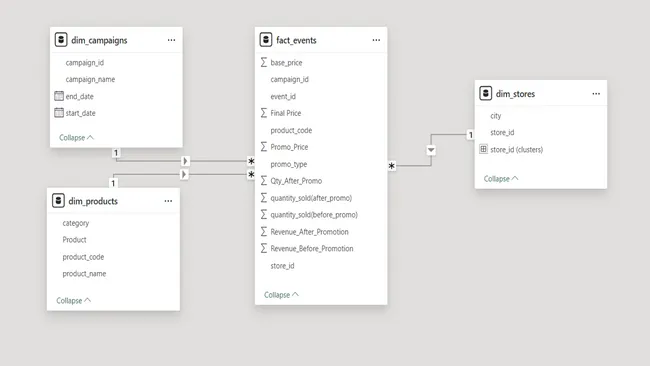Click sigma icon beside Revenue_After_Promotion

point(264,231)
